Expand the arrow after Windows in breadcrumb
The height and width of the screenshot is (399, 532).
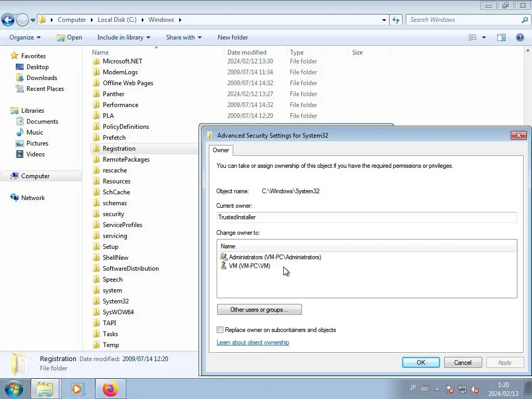click(x=180, y=20)
